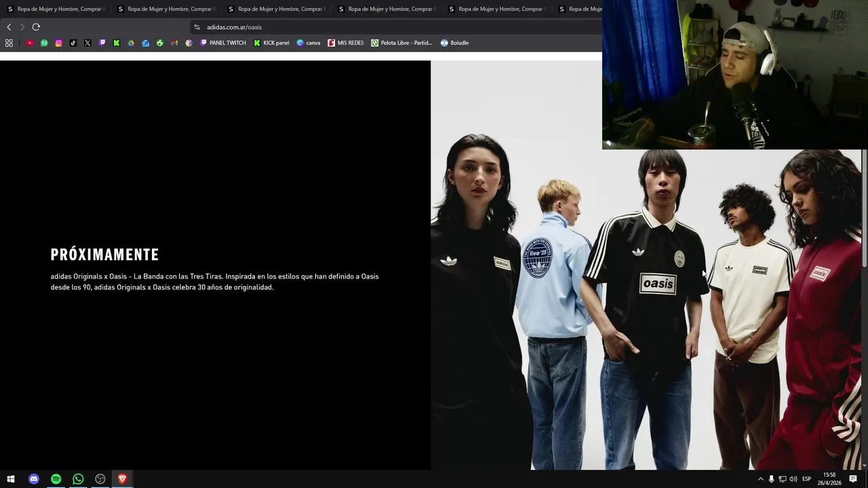
Task: Open the YouTube bookmark icon
Action: click(x=30, y=43)
